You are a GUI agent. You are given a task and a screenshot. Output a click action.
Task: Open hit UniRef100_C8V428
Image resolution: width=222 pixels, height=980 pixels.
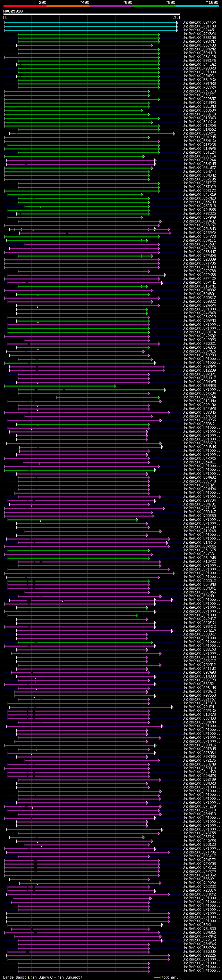coord(199,57)
